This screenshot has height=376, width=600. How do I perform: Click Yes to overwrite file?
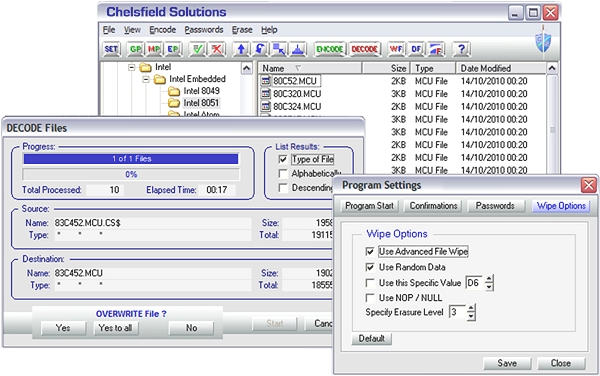point(63,328)
